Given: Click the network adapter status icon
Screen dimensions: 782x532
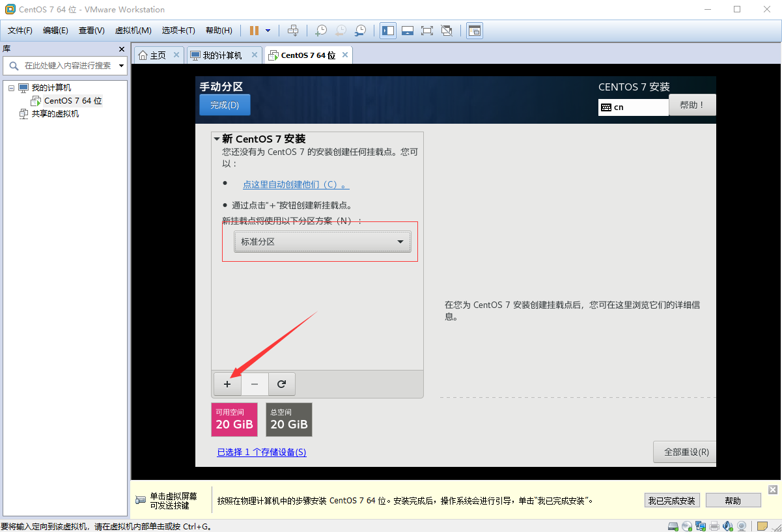Looking at the screenshot, I should pos(701,526).
